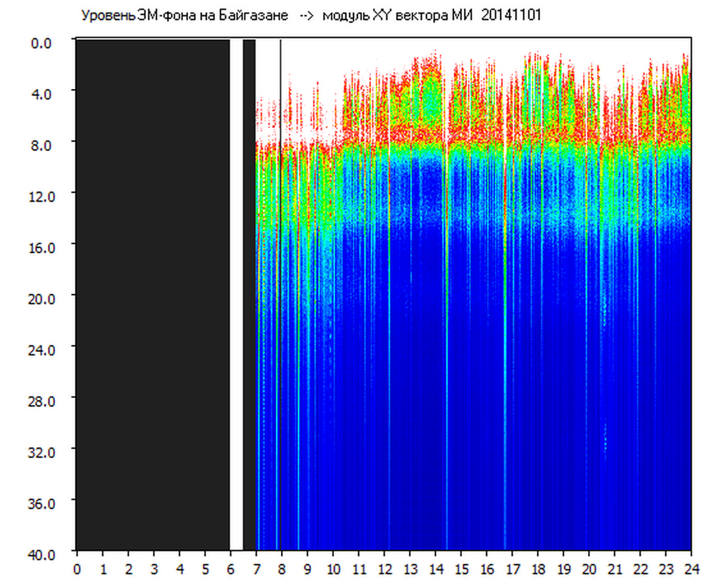Click the x-axis label 10
The height and width of the screenshot is (588, 716).
tap(333, 569)
